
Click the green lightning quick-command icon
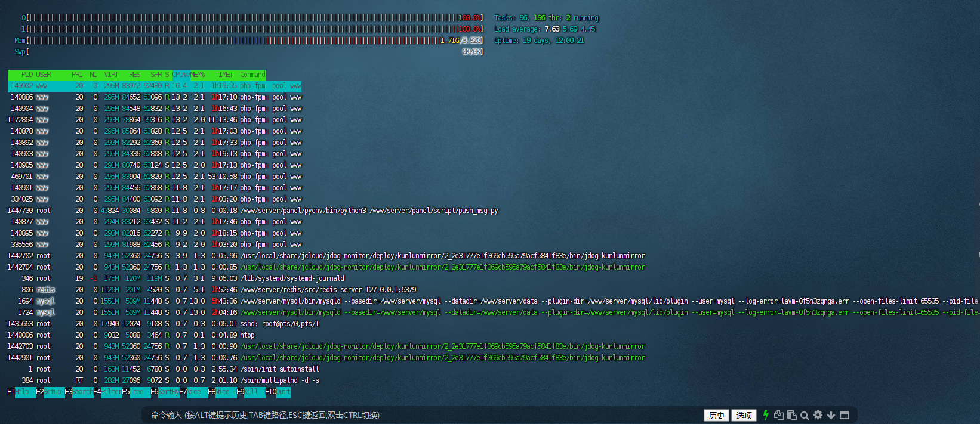coord(766,415)
